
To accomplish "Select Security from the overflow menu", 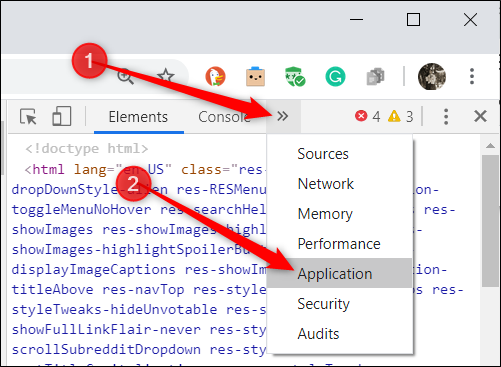I will [x=340, y=304].
